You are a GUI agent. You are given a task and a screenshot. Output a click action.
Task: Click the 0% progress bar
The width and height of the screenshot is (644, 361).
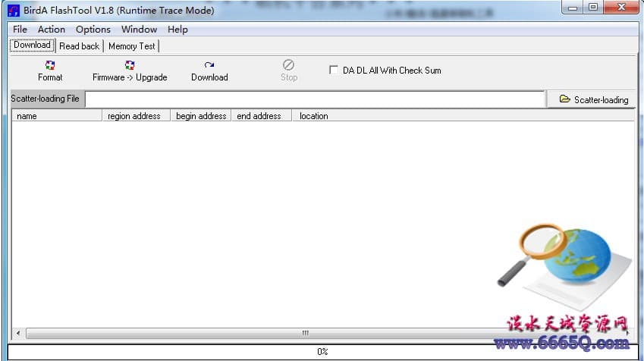click(x=322, y=352)
